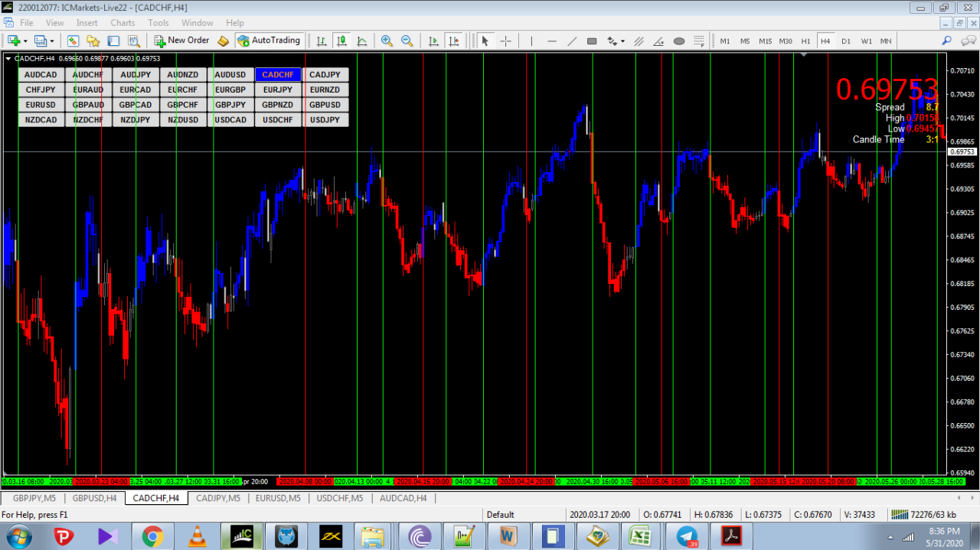Toggle Chart Shift button

pyautogui.click(x=454, y=41)
